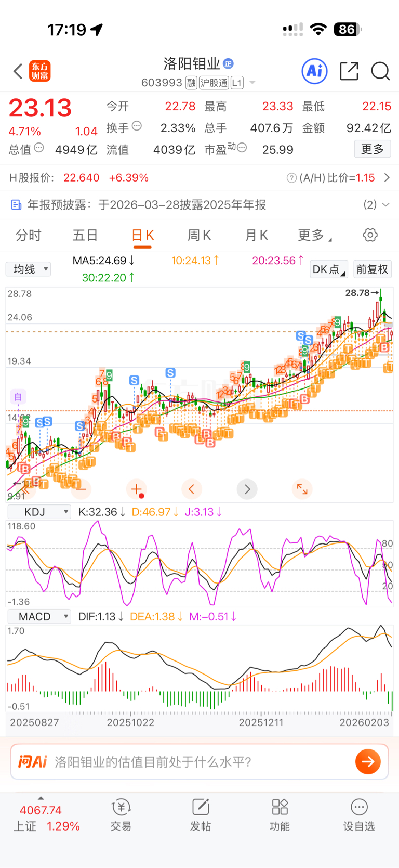
Task: Tap the 10:24.13 moving average label
Action: [195, 261]
